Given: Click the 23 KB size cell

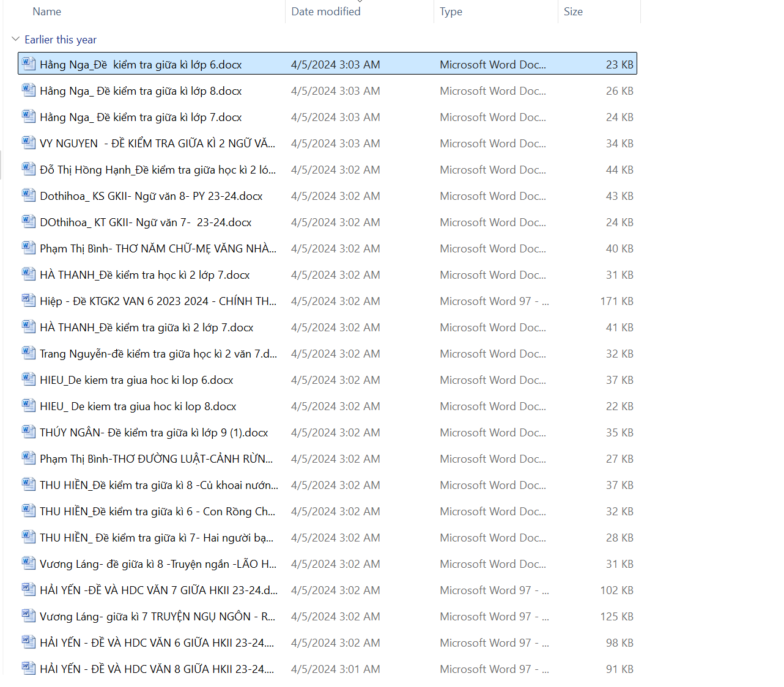Looking at the screenshot, I should 619,65.
